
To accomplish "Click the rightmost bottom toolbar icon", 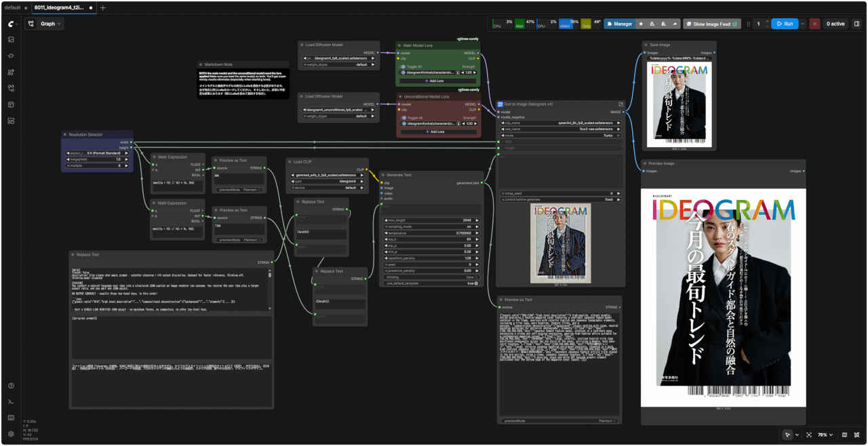I will click(x=856, y=434).
